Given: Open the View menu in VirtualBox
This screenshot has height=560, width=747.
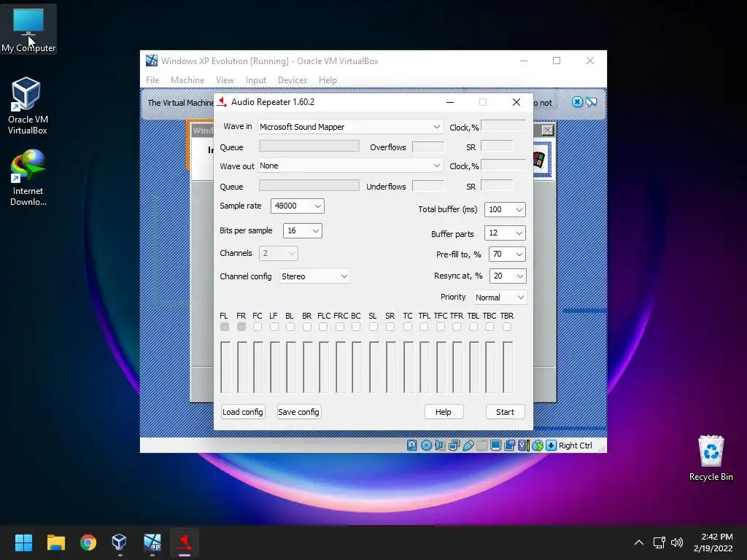Looking at the screenshot, I should 225,80.
